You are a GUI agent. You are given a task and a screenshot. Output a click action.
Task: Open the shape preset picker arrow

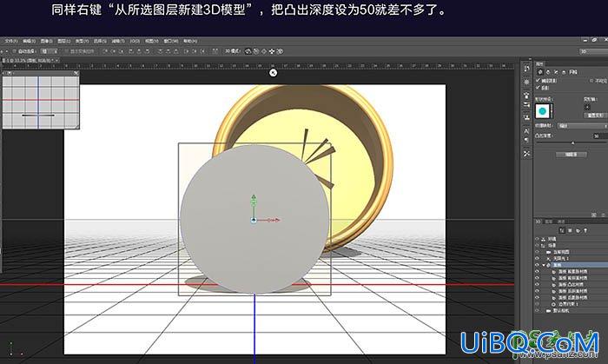tap(552, 111)
